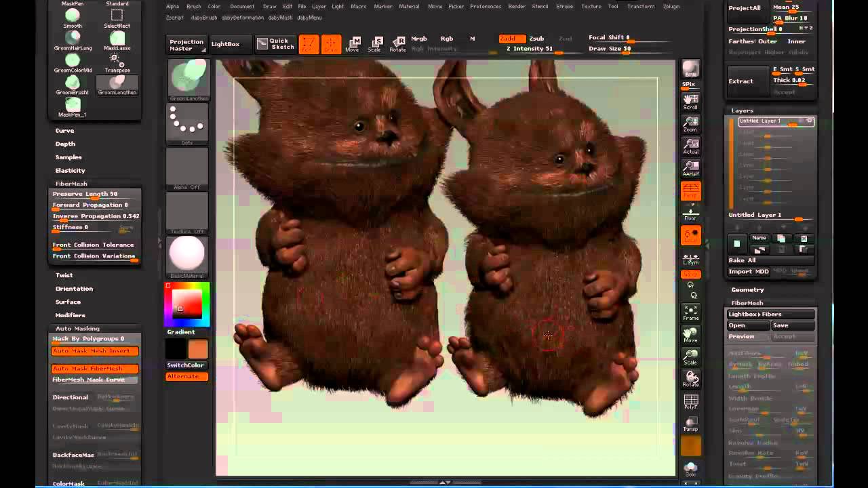Open the Stroke menu
The image size is (868, 488).
[x=565, y=6]
